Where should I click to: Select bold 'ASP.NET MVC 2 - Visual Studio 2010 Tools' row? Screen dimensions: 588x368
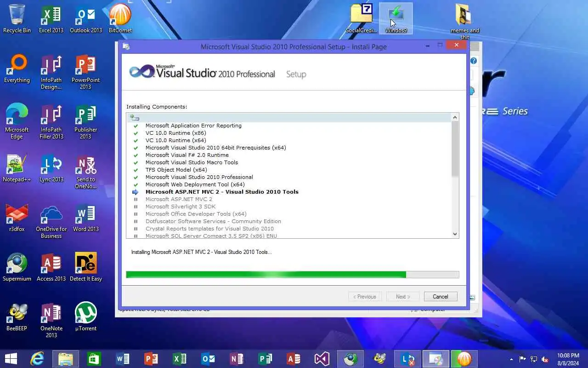click(222, 192)
